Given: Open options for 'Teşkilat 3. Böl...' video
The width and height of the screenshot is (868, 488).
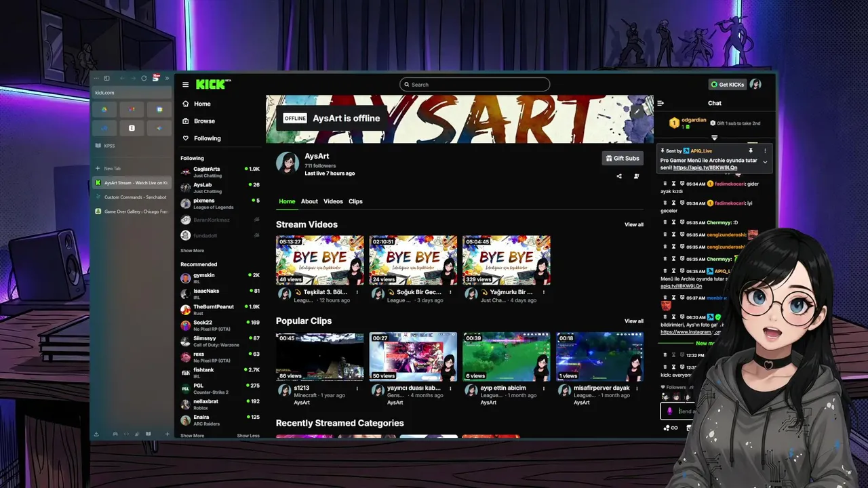Looking at the screenshot, I should click(357, 293).
